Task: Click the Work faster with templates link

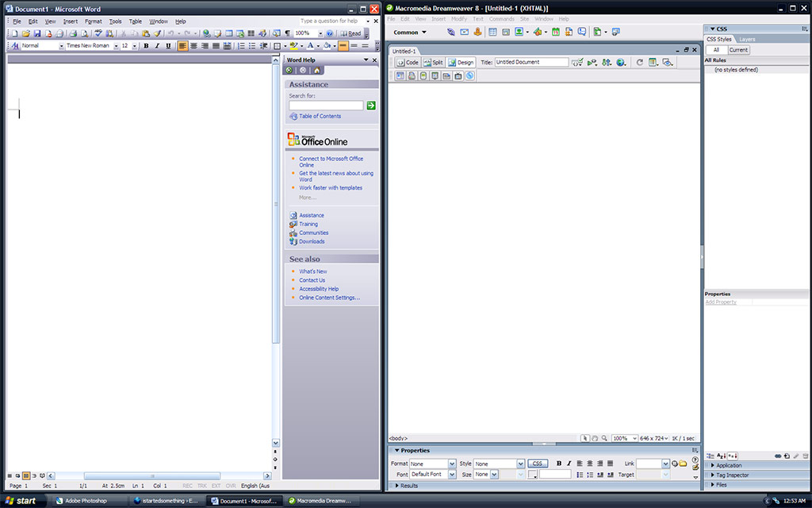Action: tap(331, 187)
